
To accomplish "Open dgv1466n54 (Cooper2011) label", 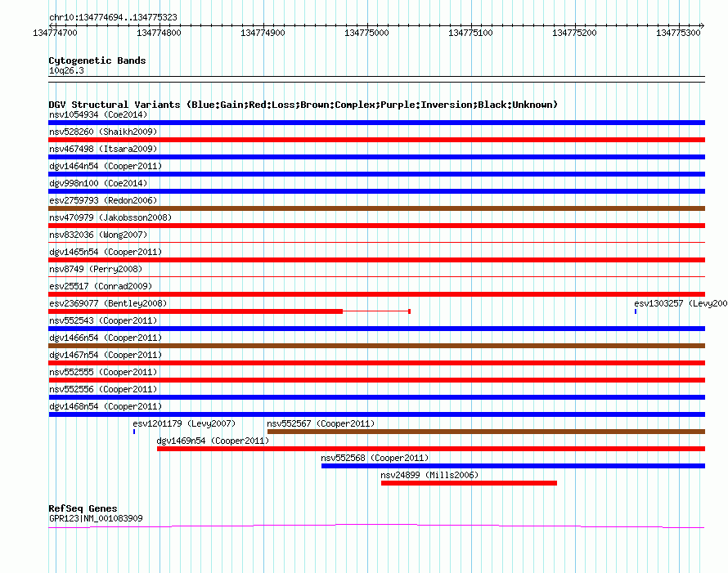I will 106,338.
